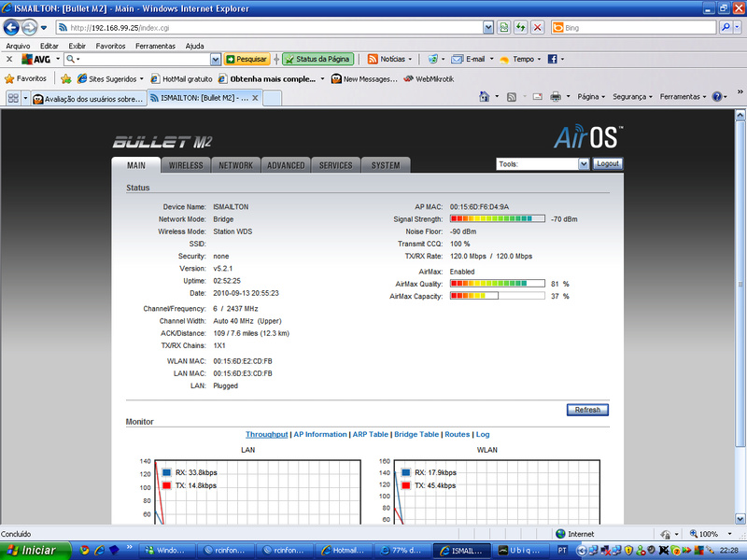Open the Bridge Table link
The height and width of the screenshot is (560, 747).
pyautogui.click(x=416, y=434)
